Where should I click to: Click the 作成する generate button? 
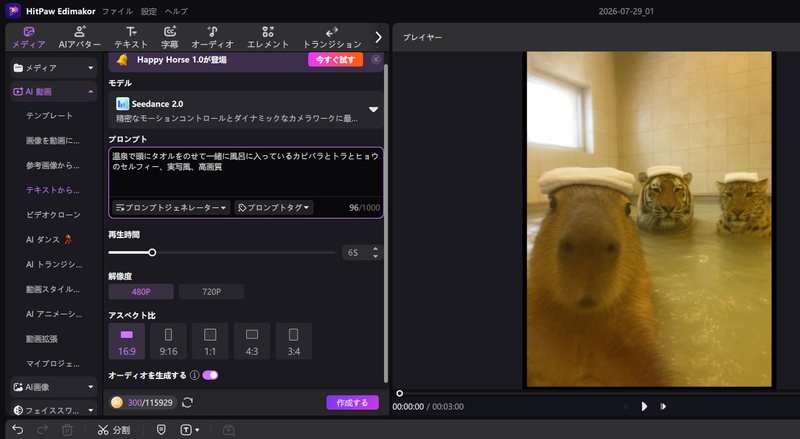click(x=352, y=402)
